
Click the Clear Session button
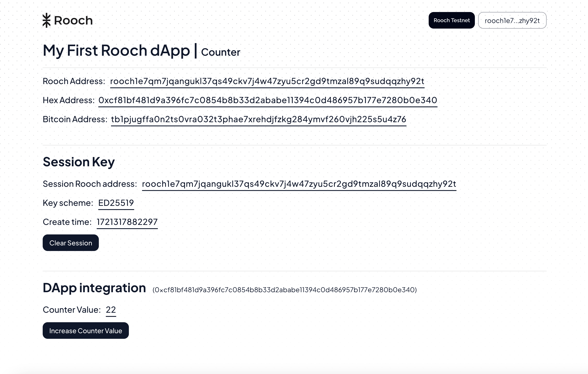(71, 243)
